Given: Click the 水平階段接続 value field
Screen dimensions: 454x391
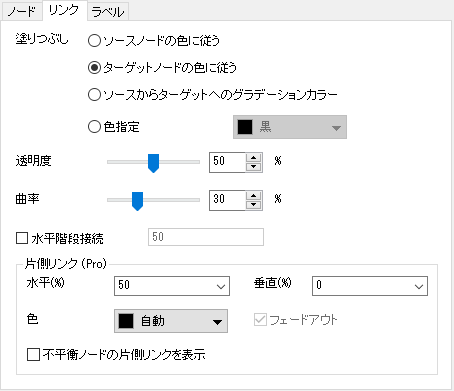Looking at the screenshot, I should point(206,237).
